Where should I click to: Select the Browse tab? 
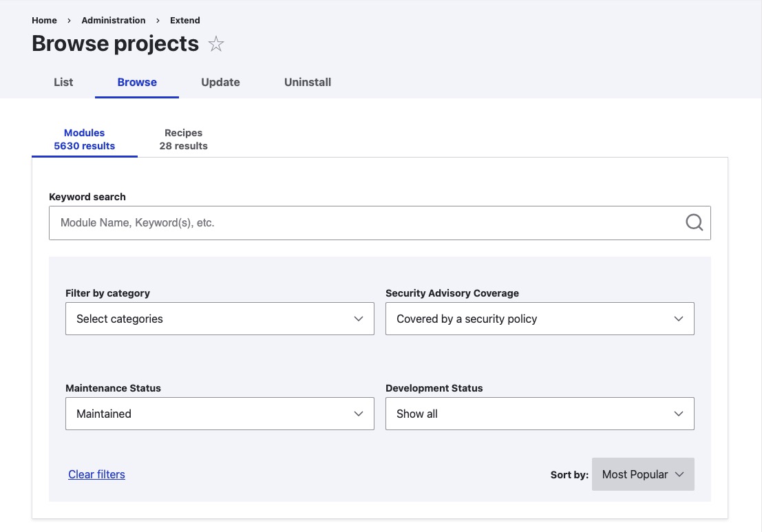pos(137,82)
